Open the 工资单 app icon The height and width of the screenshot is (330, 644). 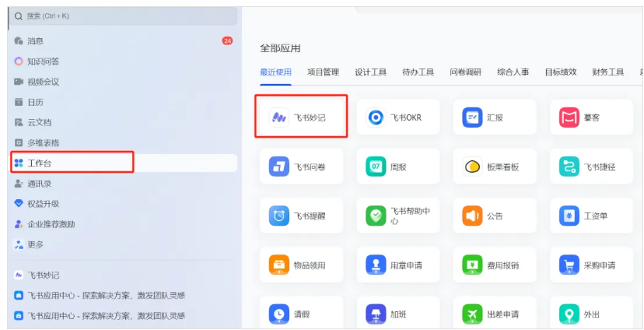[569, 216]
